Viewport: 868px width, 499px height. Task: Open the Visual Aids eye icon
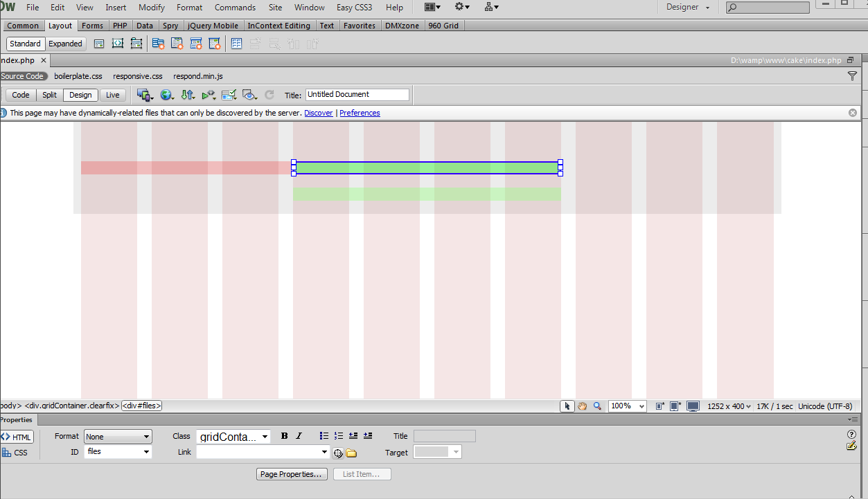click(250, 95)
